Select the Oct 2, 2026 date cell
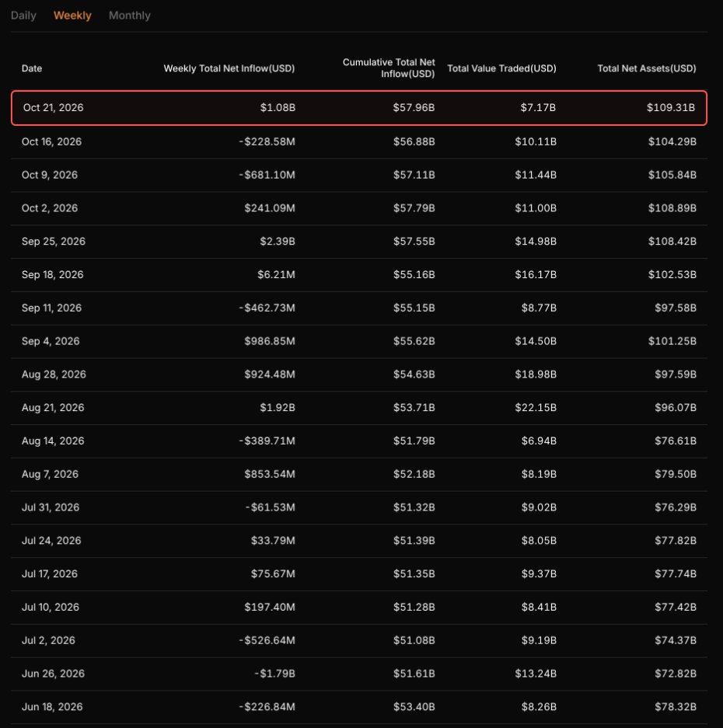Viewport: 723px width, 728px height. coord(50,208)
